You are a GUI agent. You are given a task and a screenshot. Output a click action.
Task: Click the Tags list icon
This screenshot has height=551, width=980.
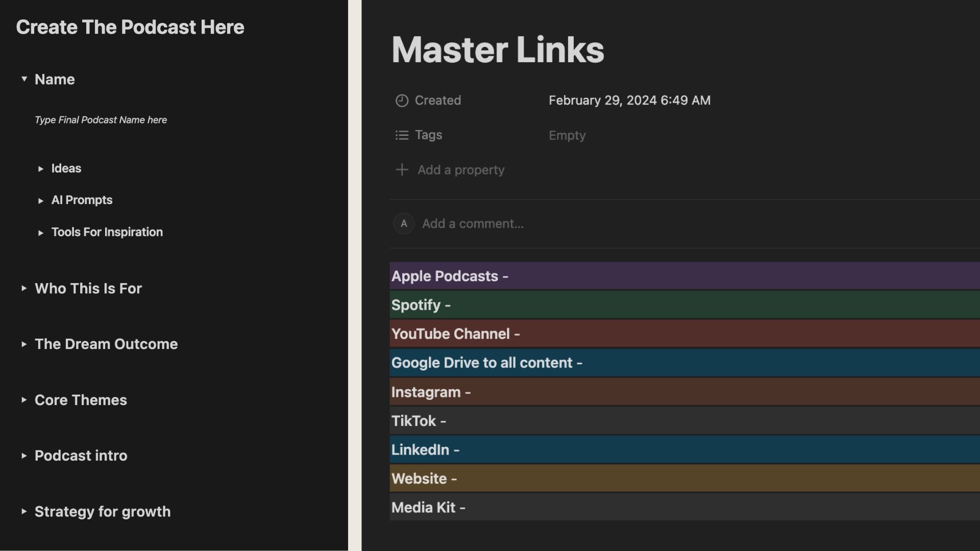coord(402,135)
